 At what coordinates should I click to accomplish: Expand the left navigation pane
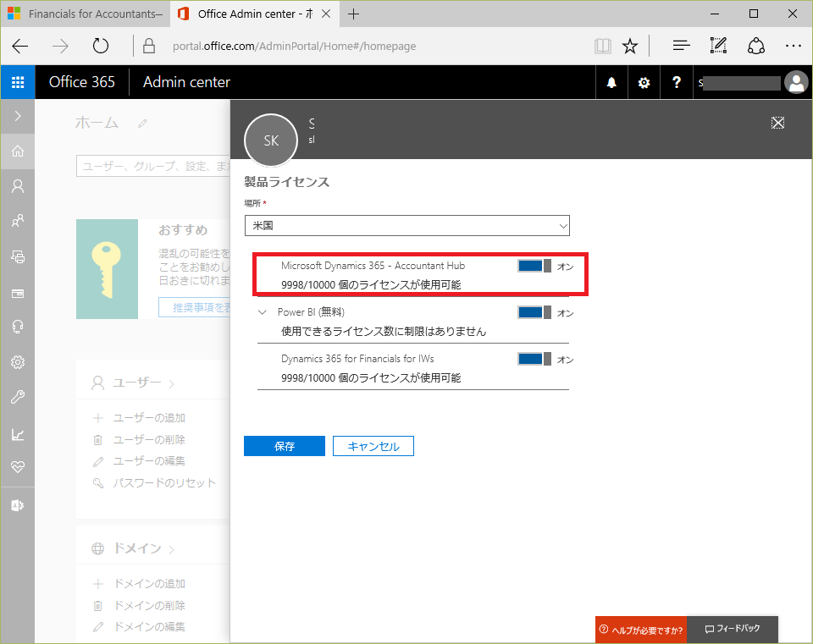(x=18, y=116)
